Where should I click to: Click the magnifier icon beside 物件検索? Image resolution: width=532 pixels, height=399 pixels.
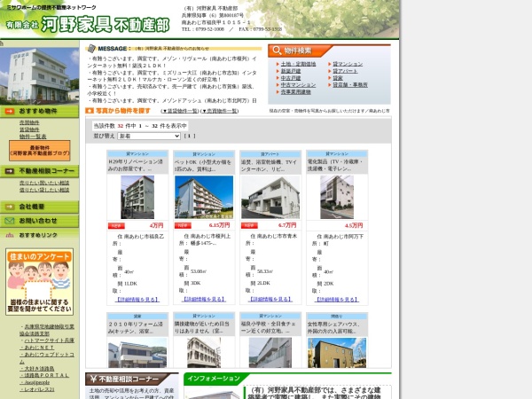[277, 51]
